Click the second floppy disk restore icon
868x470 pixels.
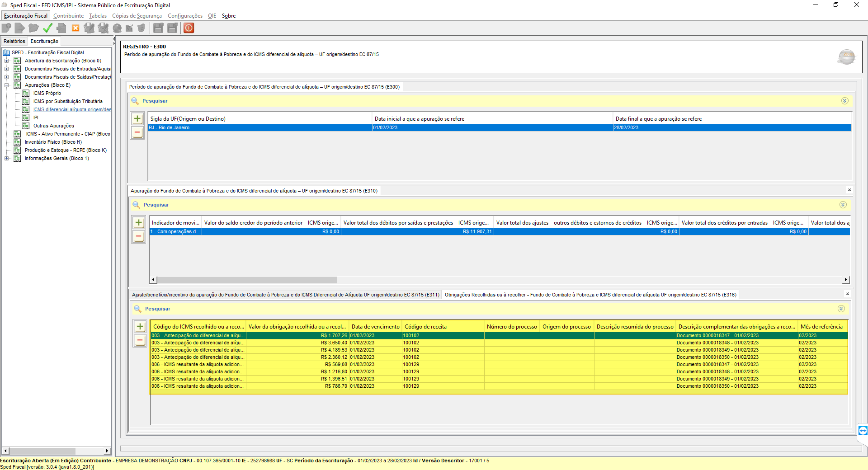(x=172, y=28)
